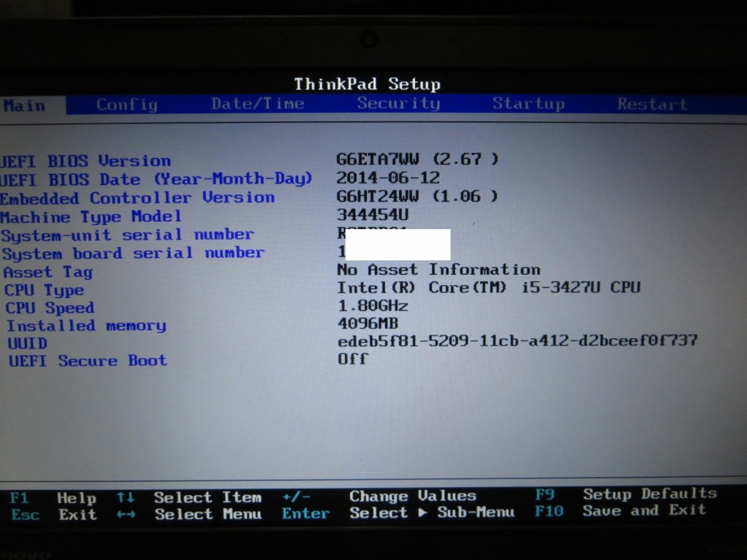Click the 4096MB memory value
This screenshot has width=747, height=560.
(368, 323)
